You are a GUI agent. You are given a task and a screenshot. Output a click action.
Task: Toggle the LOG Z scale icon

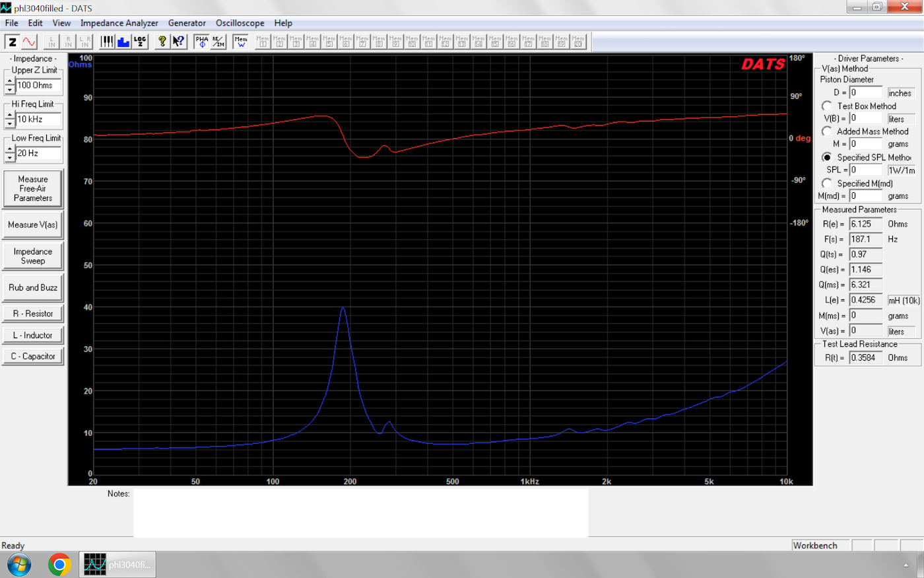click(140, 42)
